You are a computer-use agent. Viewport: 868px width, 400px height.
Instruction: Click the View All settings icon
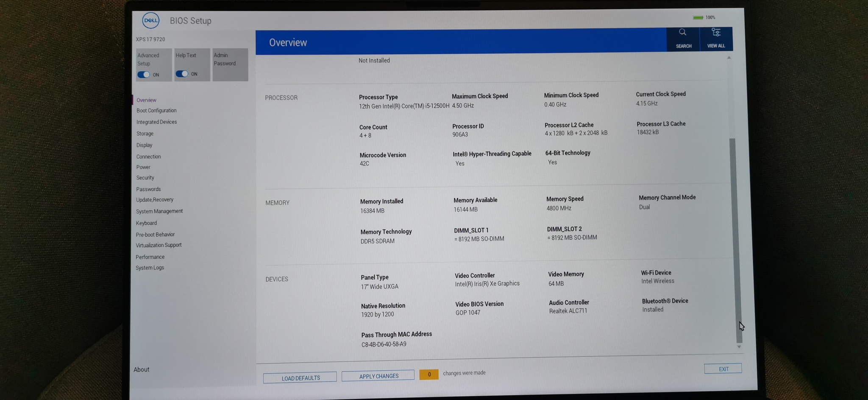coord(716,32)
